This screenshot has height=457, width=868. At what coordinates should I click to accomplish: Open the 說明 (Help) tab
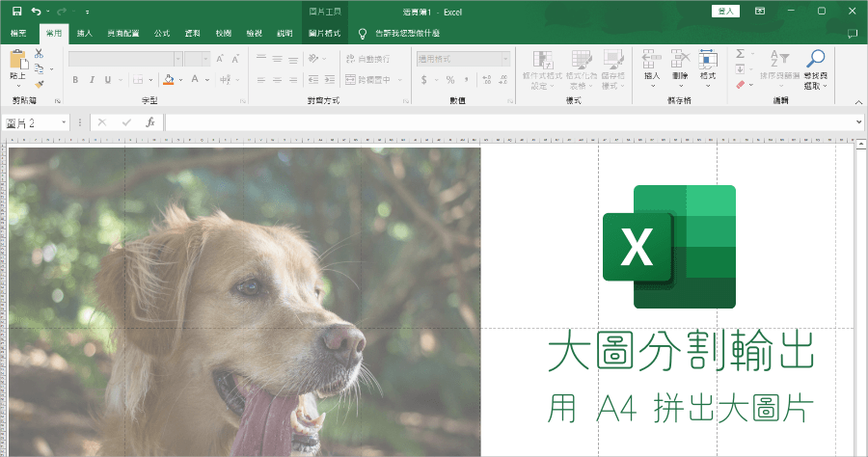[285, 33]
